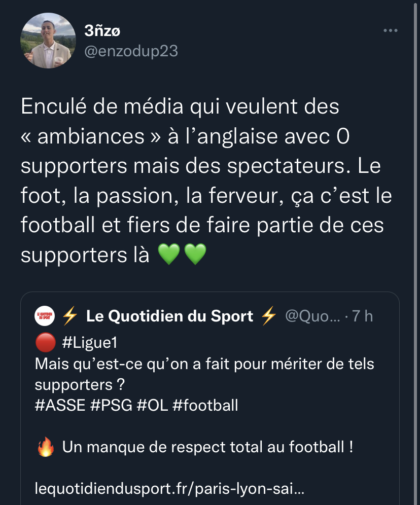Screen dimensions: 420x505
Task: Open the #ASSE hashtag
Action: point(57,405)
